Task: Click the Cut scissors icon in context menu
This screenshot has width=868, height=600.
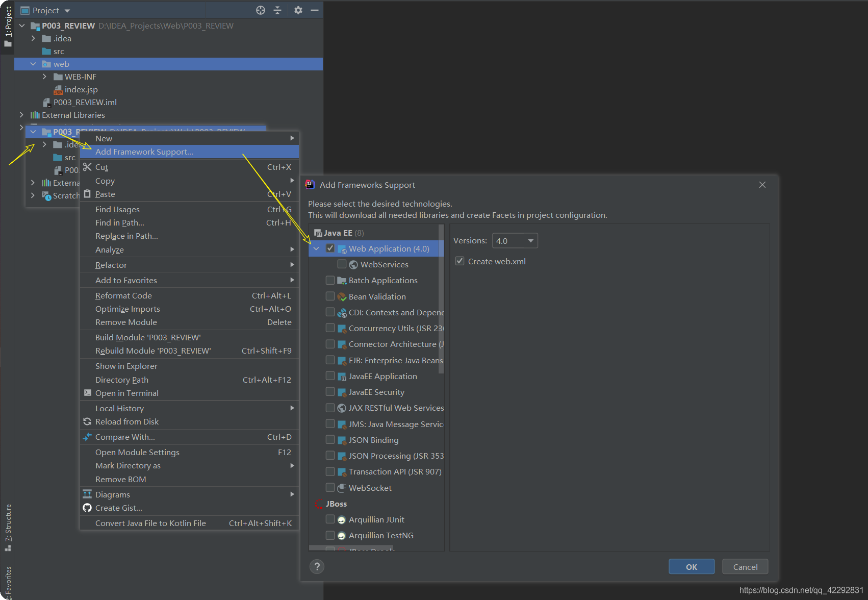Action: coord(87,167)
